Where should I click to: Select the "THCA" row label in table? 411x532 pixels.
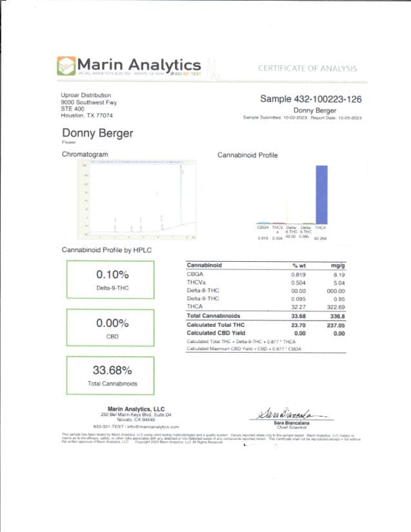(195, 306)
